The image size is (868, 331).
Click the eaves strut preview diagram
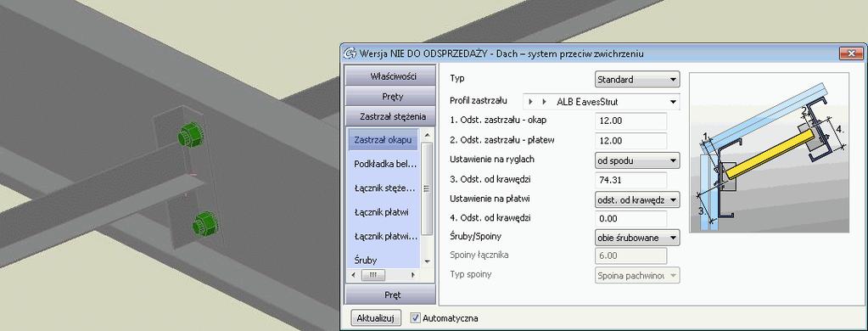coord(769,152)
